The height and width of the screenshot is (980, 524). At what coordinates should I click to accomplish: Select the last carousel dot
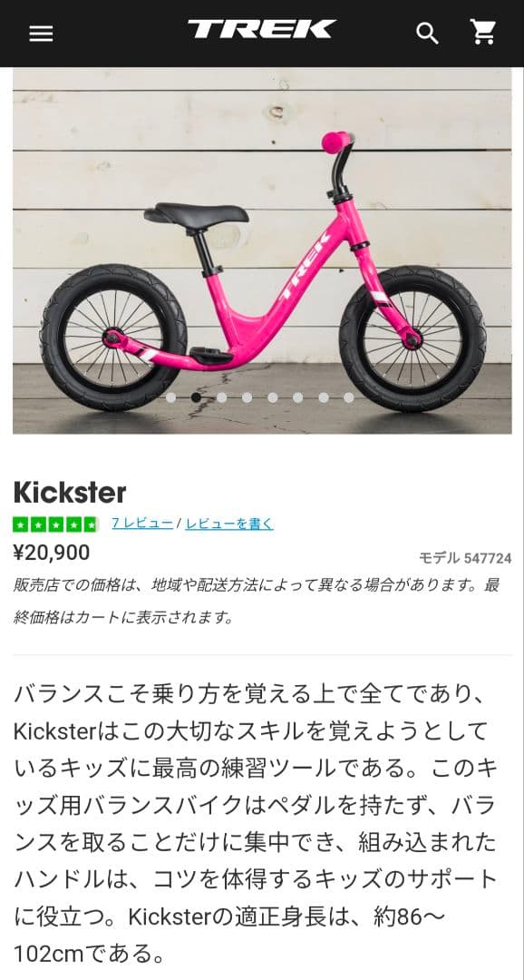pos(348,397)
